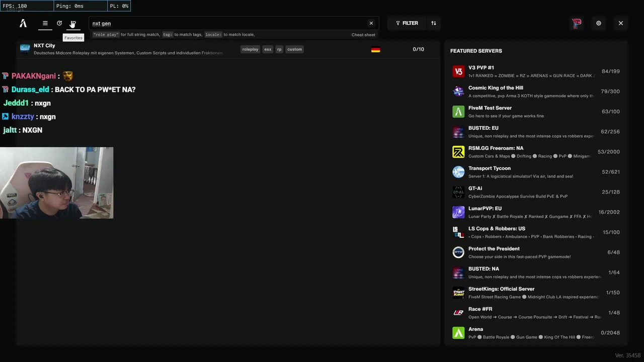
Task: Click the LS Cops & Robbers logo
Action: pyautogui.click(x=458, y=232)
